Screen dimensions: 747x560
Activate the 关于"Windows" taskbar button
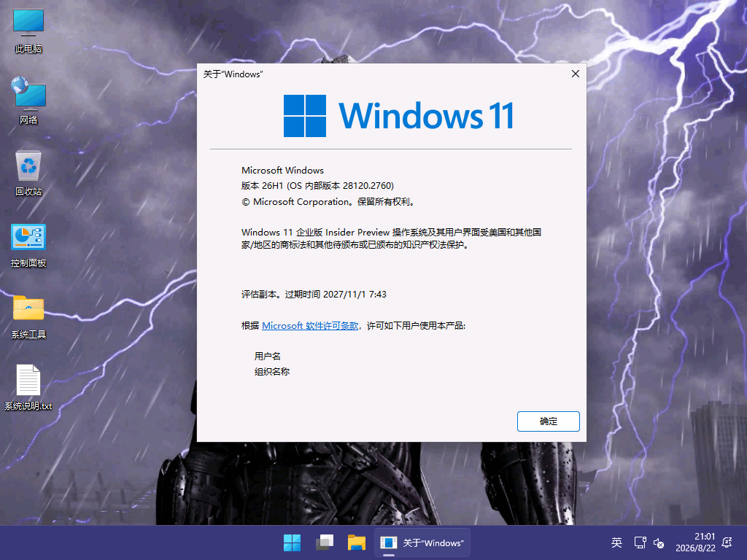[422, 542]
